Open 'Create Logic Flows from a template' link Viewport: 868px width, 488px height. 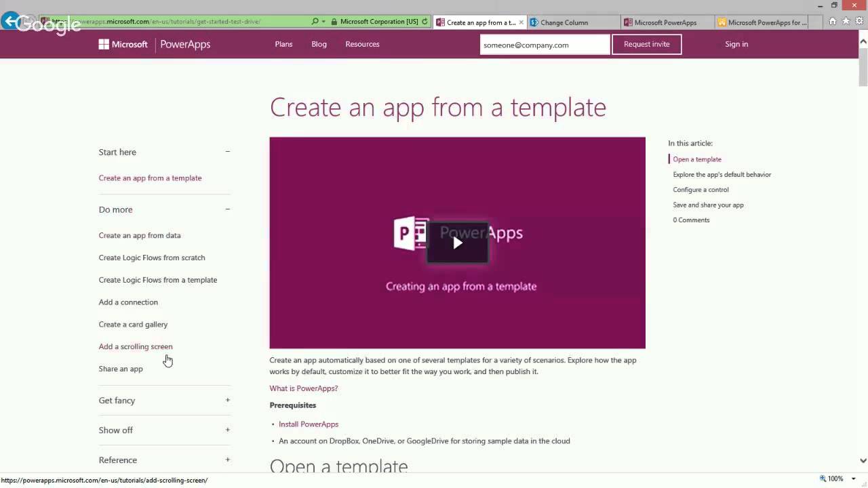(158, 280)
